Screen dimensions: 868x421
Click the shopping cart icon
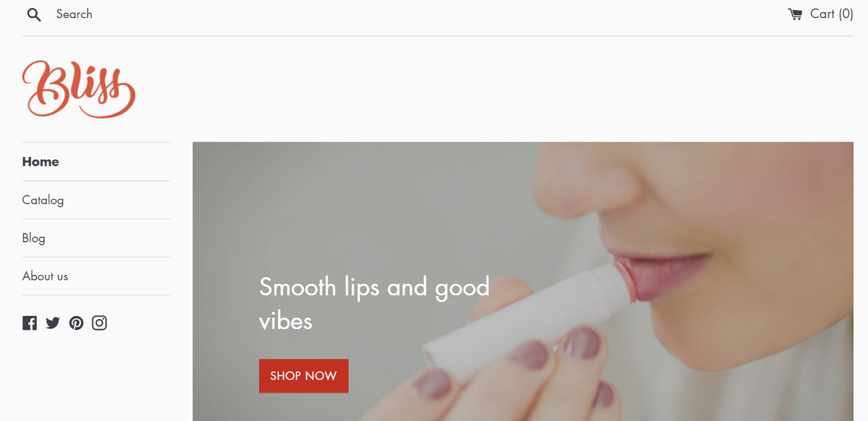coord(795,14)
